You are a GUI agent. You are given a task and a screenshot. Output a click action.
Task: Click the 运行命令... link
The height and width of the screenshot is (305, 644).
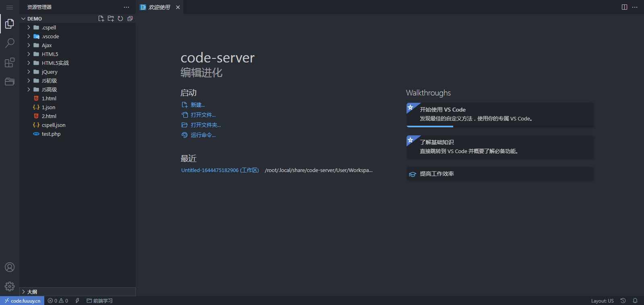point(199,135)
